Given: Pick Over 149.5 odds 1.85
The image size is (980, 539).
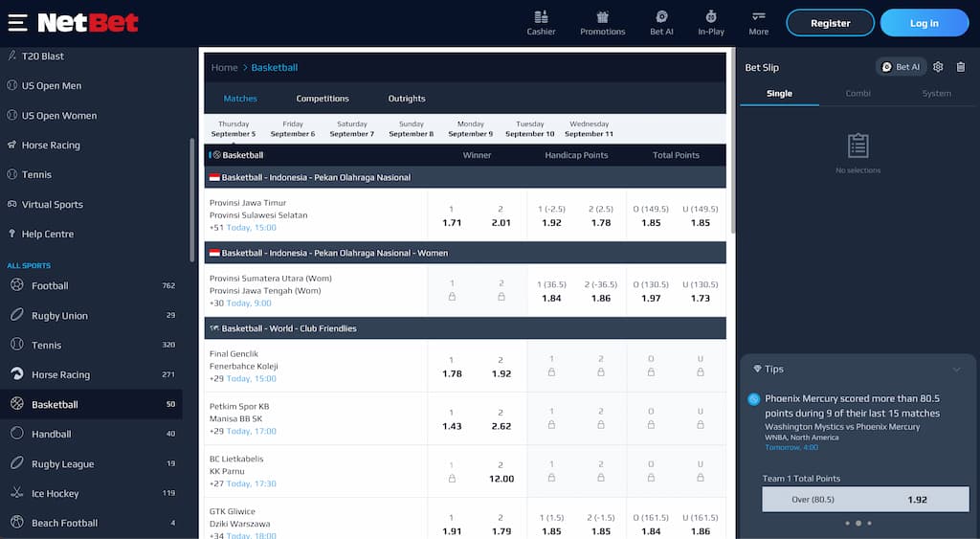Looking at the screenshot, I should [x=651, y=215].
